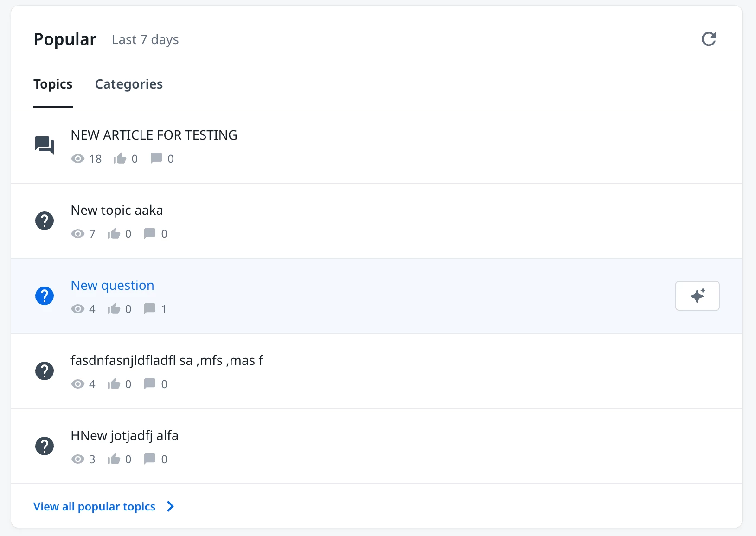Open the New question topic link

coord(112,285)
